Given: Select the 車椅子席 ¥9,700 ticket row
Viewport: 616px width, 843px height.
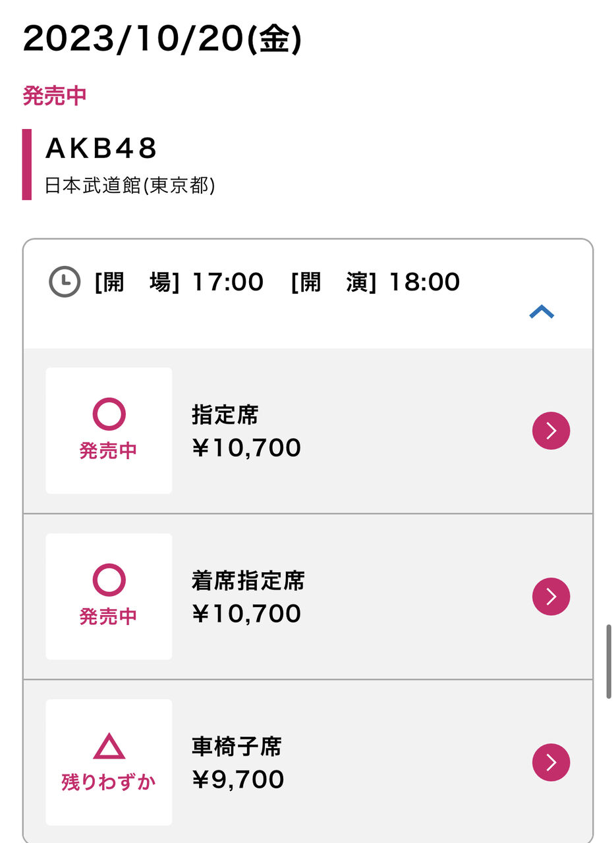Looking at the screenshot, I should (308, 763).
